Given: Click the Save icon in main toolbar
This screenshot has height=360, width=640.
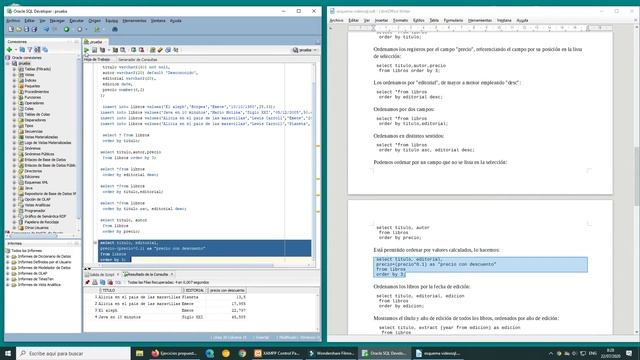Looking at the screenshot, I should point(27,29).
